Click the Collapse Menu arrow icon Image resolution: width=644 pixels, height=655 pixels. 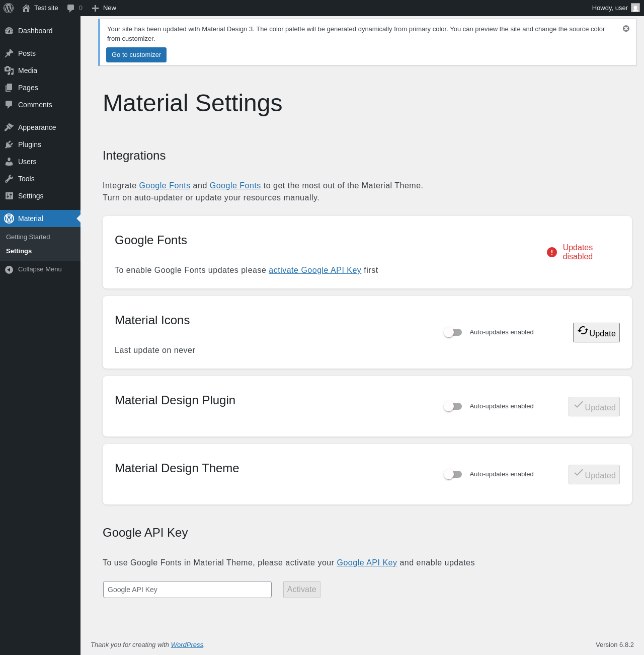pos(9,269)
